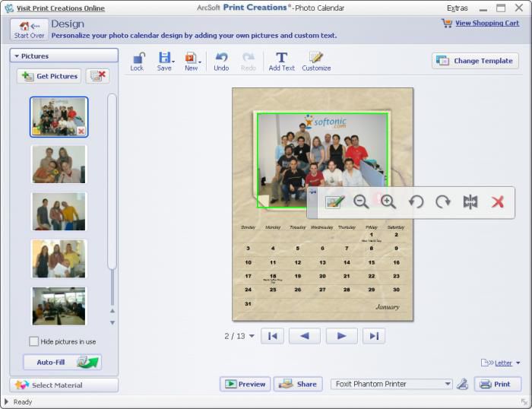Open the page number dropdown
The height and width of the screenshot is (409, 532).
pyautogui.click(x=252, y=336)
